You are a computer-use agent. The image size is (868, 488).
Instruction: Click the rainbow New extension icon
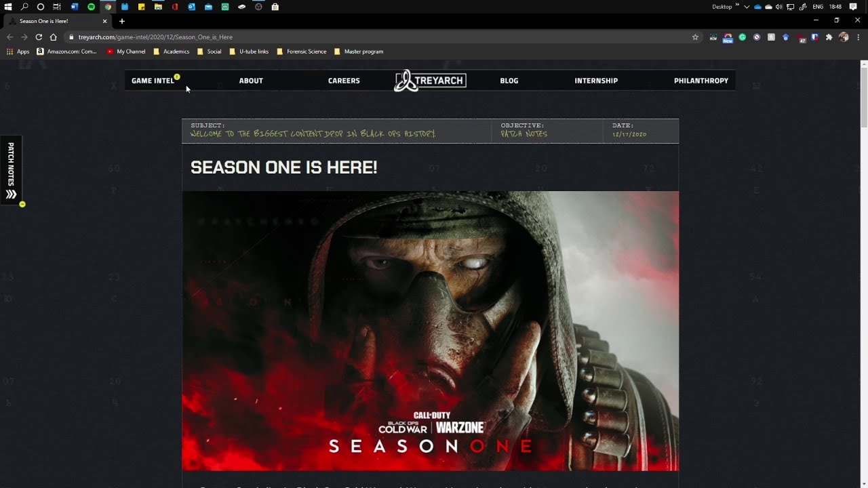[728, 39]
